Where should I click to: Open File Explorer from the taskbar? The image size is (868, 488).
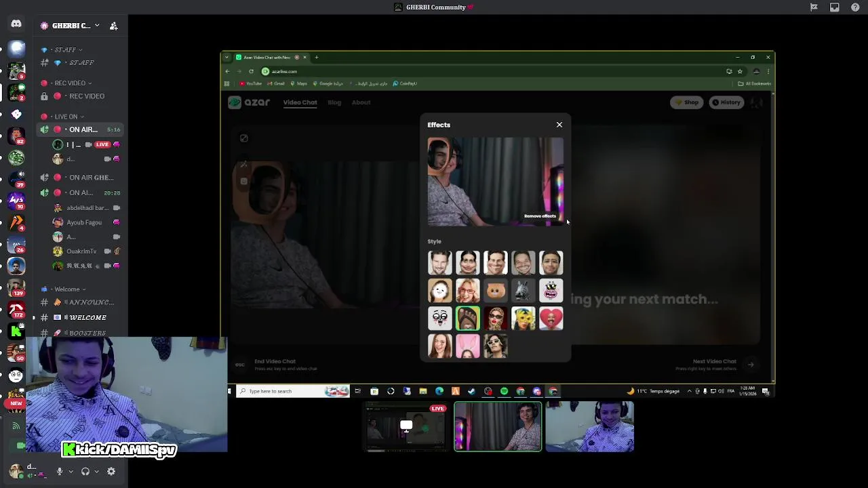[x=422, y=391]
